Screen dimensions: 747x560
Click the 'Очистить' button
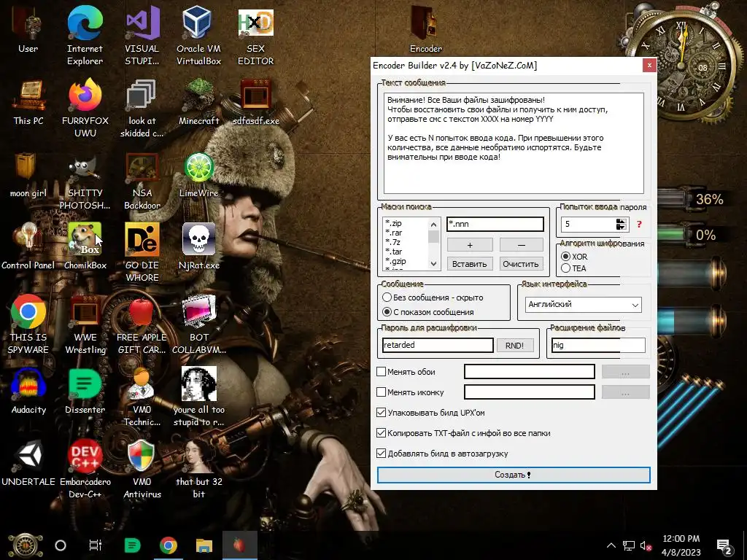tap(521, 264)
